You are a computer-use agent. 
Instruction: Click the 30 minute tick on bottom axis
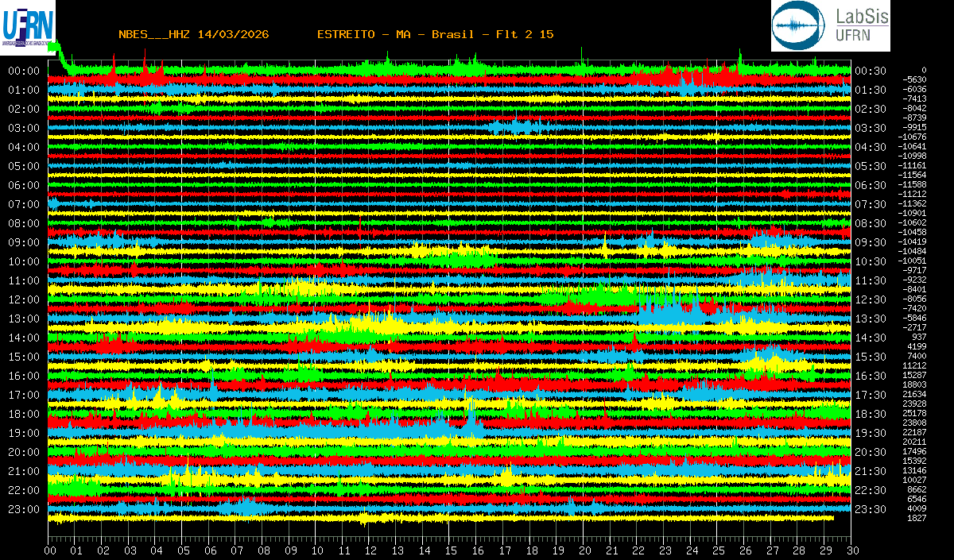[x=851, y=550]
